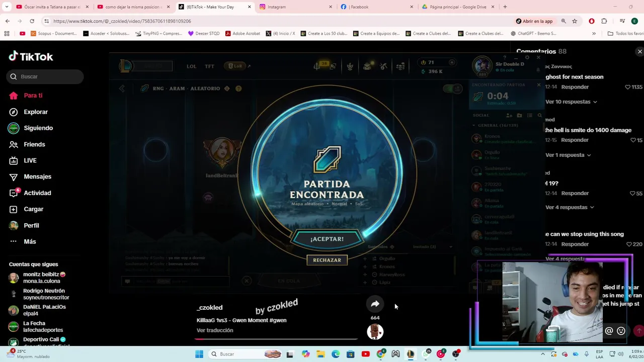
Task: Open Actividad notifications icon
Action: point(14,193)
